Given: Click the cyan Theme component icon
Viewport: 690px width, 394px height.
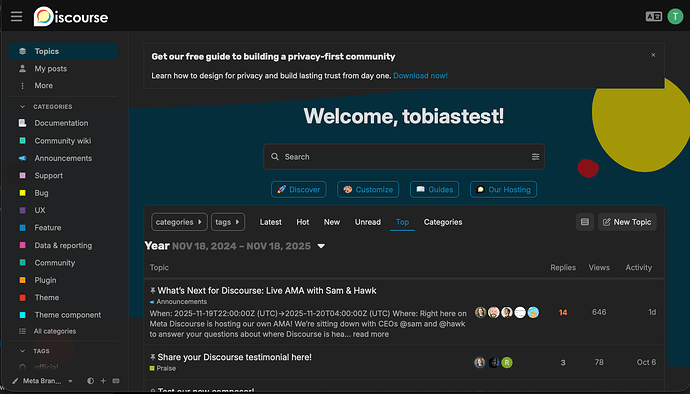Looking at the screenshot, I should pyautogui.click(x=22, y=315).
